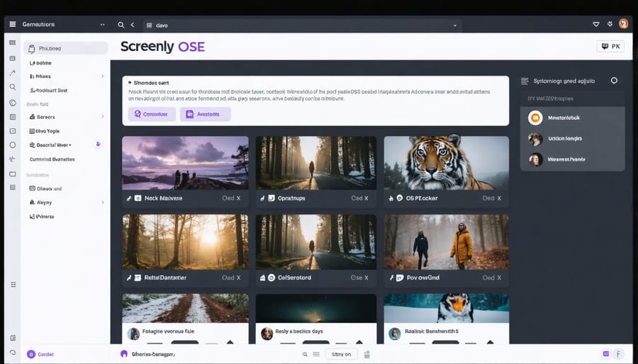Click the Realisic Banshentth S card title
This screenshot has width=638, height=364.
click(431, 331)
